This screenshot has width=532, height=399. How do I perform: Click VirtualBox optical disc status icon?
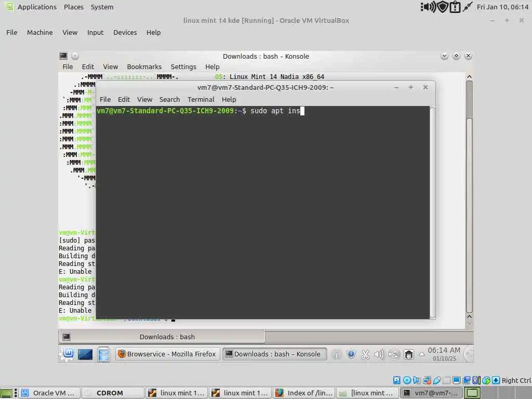click(x=407, y=380)
